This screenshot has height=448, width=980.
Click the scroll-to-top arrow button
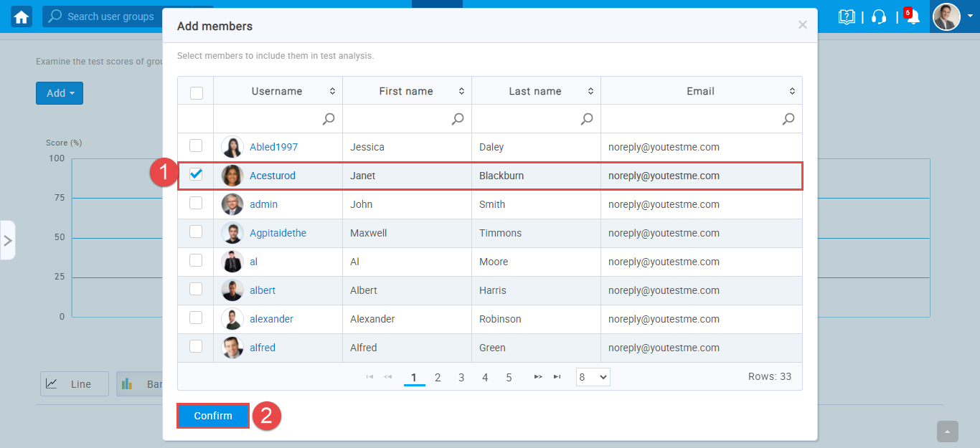(948, 432)
